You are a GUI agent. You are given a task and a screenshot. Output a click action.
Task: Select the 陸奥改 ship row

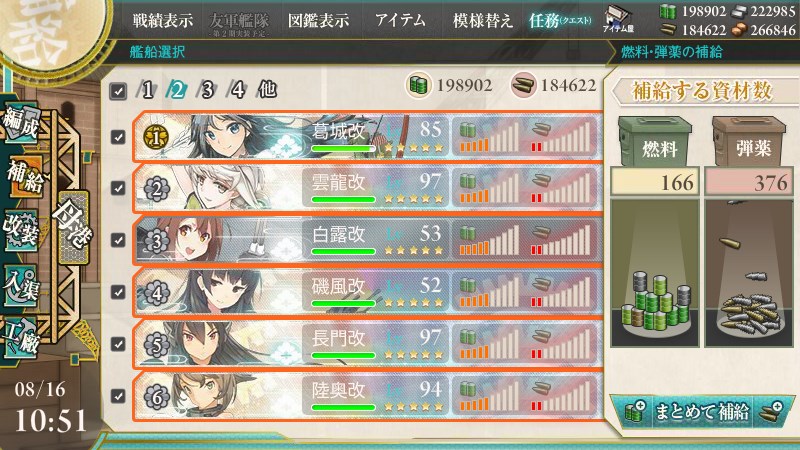pos(368,395)
